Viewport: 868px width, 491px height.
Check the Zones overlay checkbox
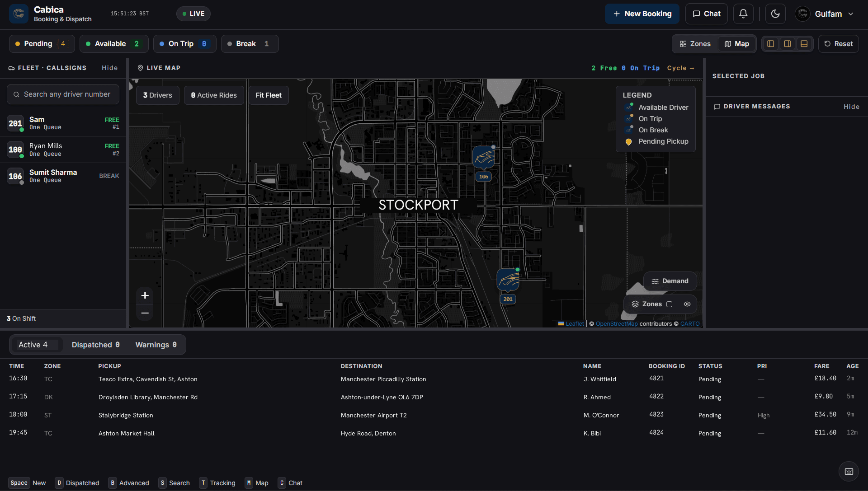(x=670, y=304)
